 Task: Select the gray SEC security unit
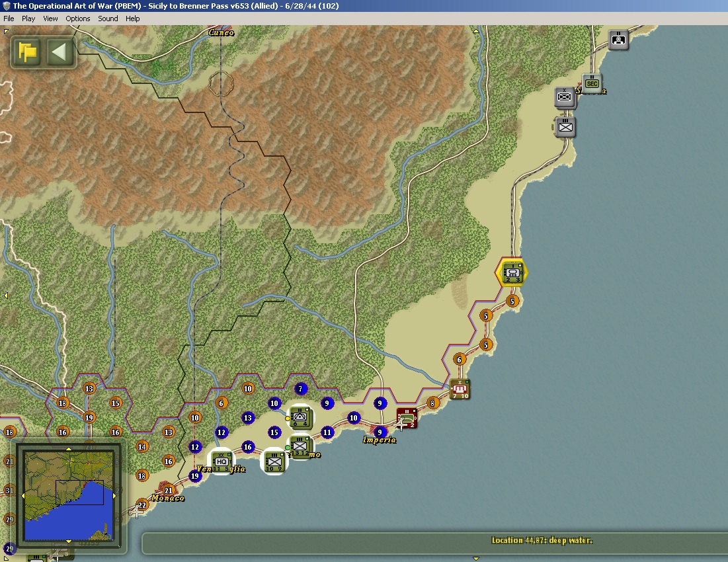coord(592,83)
